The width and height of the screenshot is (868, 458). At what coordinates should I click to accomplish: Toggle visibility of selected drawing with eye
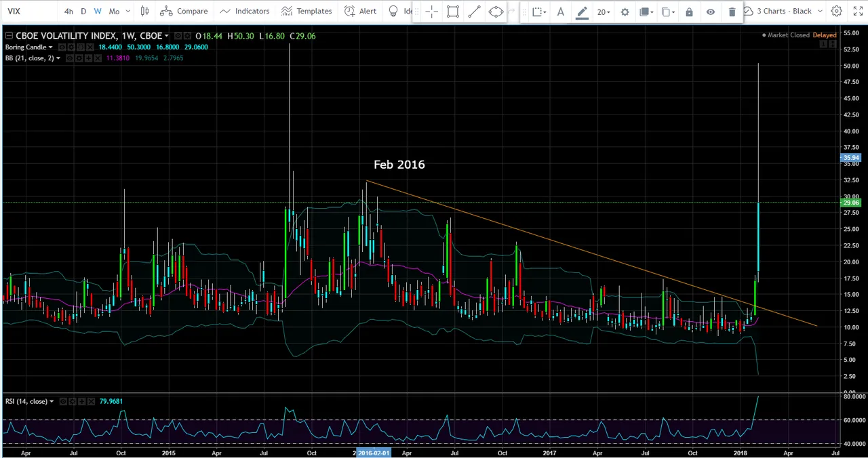click(710, 12)
